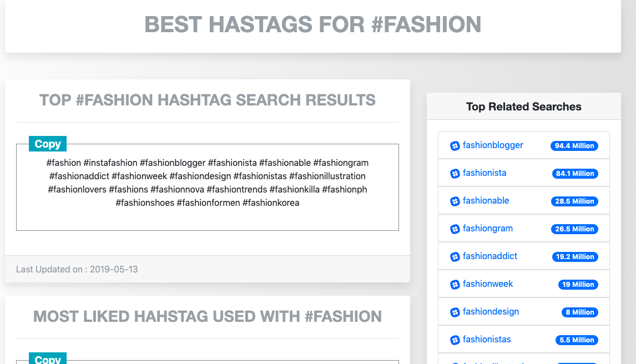Click hashtag icon beside fashionblogger
This screenshot has height=364, width=636.
455,146
